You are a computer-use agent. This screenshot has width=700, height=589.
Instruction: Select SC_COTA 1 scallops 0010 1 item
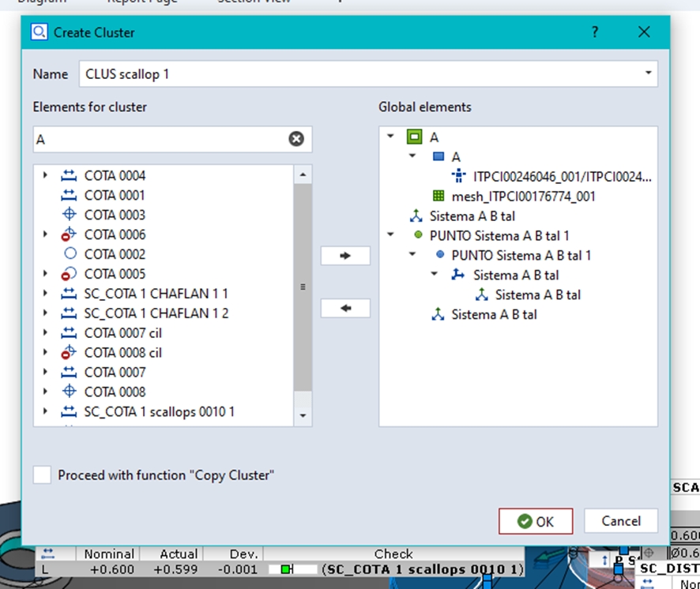159,411
